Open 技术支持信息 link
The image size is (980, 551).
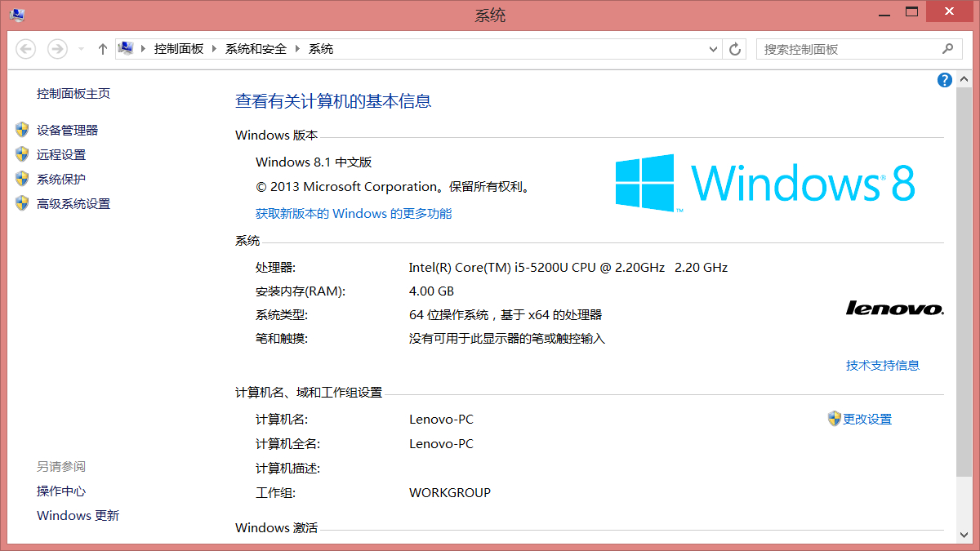pyautogui.click(x=883, y=366)
